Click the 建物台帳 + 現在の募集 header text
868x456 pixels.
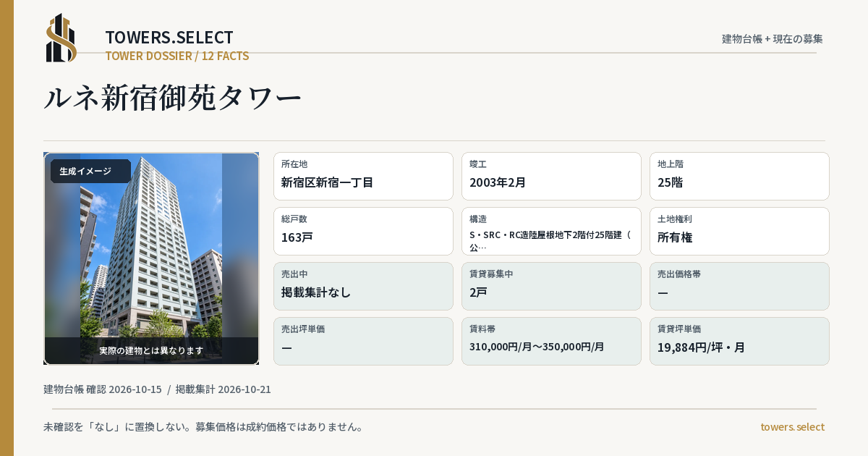pyautogui.click(x=773, y=39)
